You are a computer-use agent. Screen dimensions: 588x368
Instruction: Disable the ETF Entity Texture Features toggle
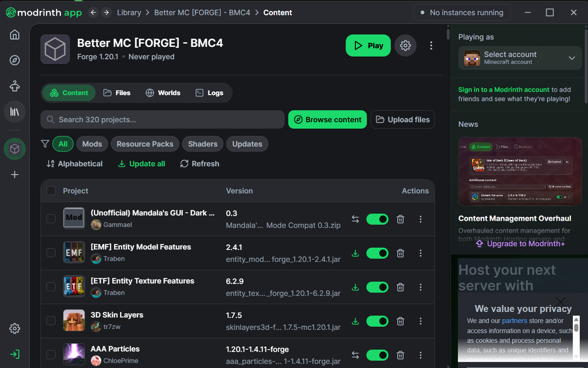click(x=377, y=287)
